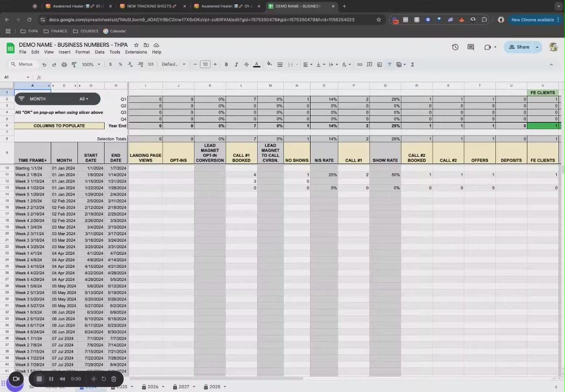Select the green FE CLIENTS Year End cell
Screen dimensions: 565x392
tap(543, 126)
